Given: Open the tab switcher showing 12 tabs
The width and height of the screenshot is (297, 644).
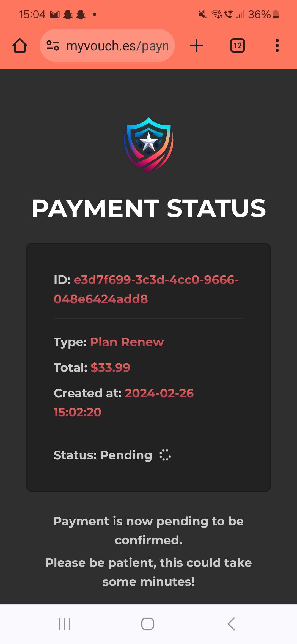Looking at the screenshot, I should click(x=237, y=46).
